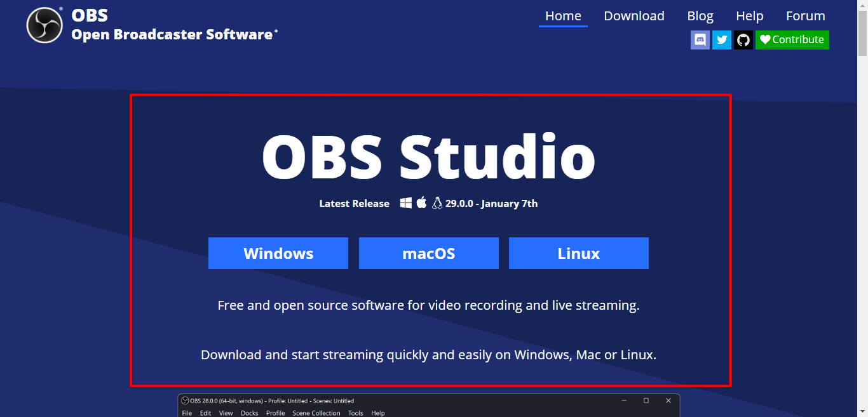Click the '29.0.0 - January 7th' release text
Viewport: 868px width, 417px height.
[x=492, y=204]
